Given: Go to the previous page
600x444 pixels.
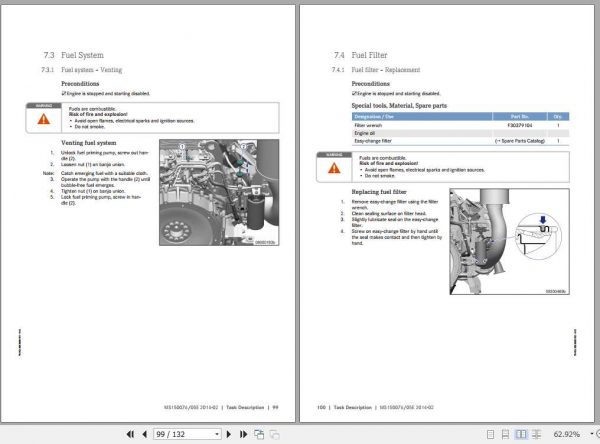Looking at the screenshot, I should click(x=145, y=434).
